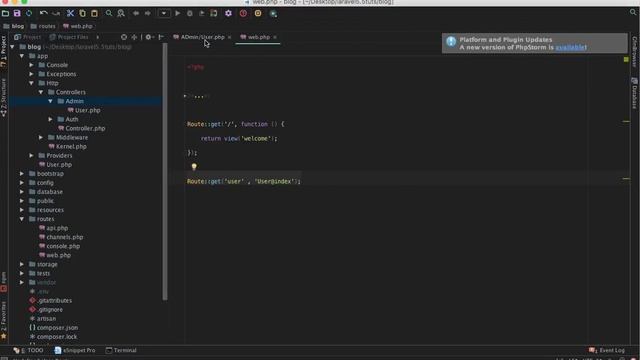Collapse the routes folder
640x360 pixels.
tap(22, 219)
